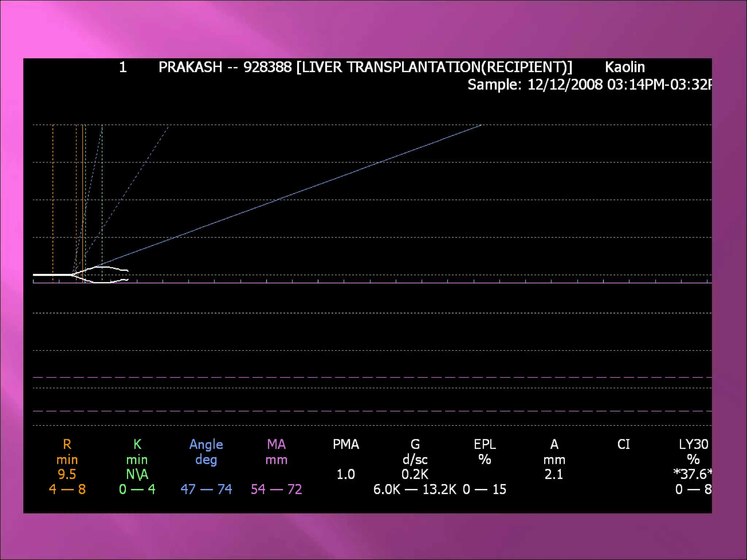Click the Angle range 47 — 74
The image size is (747, 560).
tap(206, 489)
